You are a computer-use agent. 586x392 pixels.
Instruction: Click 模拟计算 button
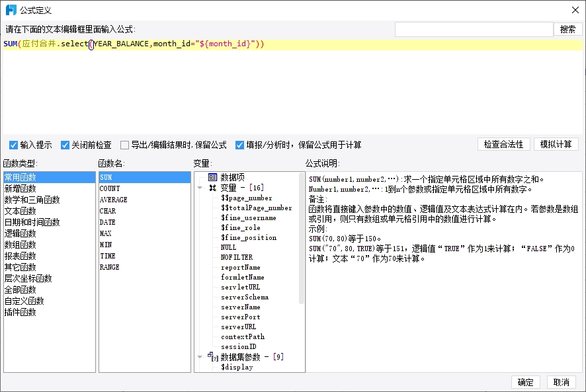tap(556, 144)
